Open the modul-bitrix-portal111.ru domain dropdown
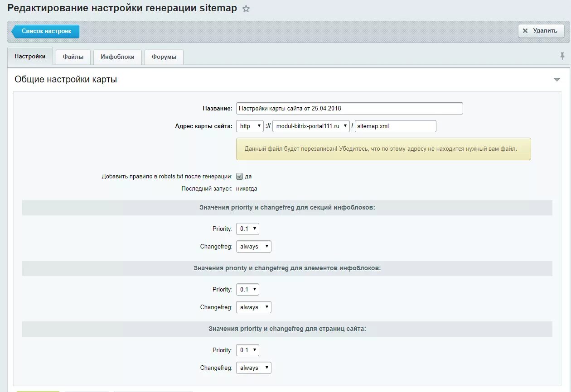 click(x=311, y=126)
